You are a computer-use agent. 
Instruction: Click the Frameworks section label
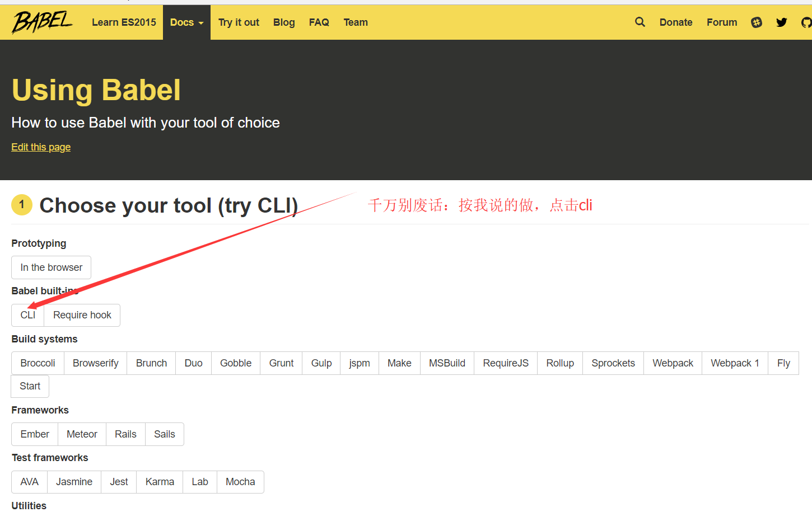(40, 410)
